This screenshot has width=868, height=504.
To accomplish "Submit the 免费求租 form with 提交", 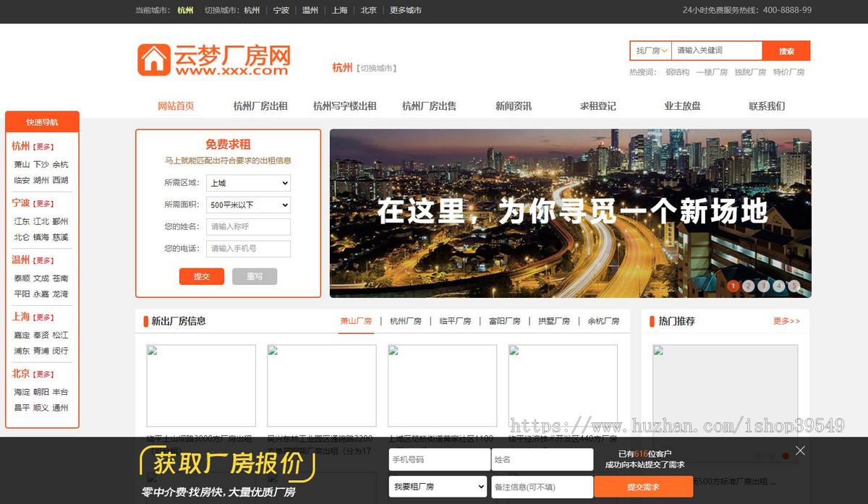I will [x=202, y=276].
